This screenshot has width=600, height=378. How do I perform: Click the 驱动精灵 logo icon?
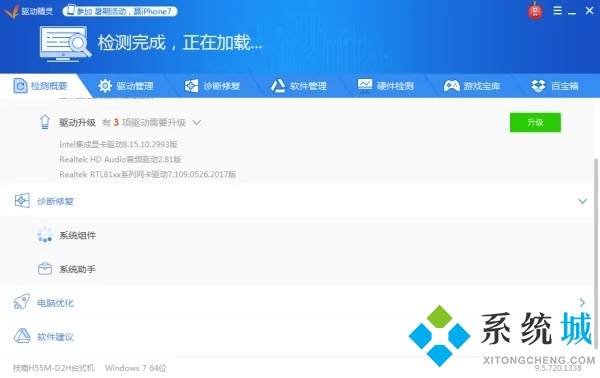coord(11,11)
